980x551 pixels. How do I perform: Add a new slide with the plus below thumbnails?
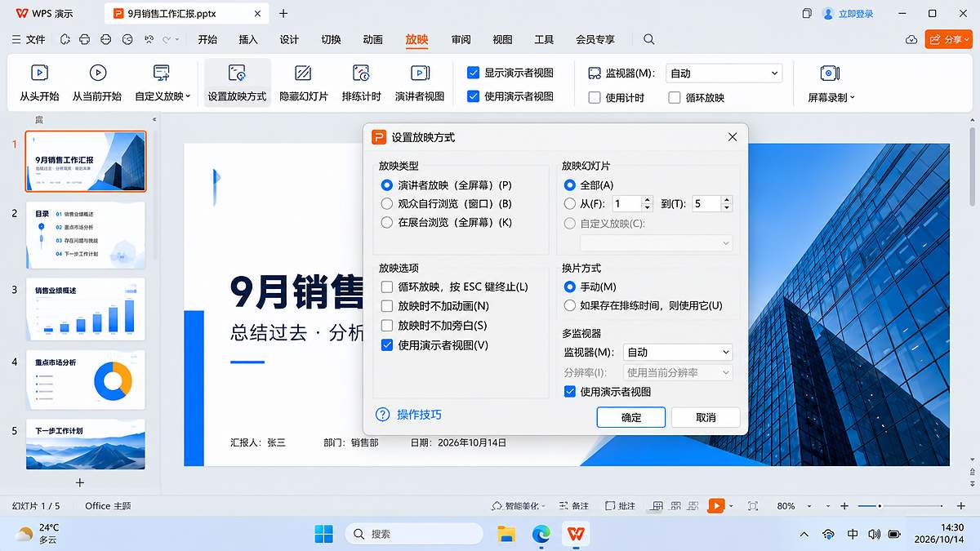[x=79, y=482]
